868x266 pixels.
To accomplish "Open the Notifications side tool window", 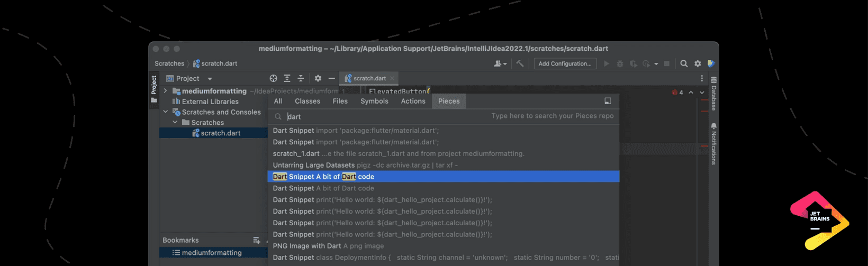I will tap(713, 144).
